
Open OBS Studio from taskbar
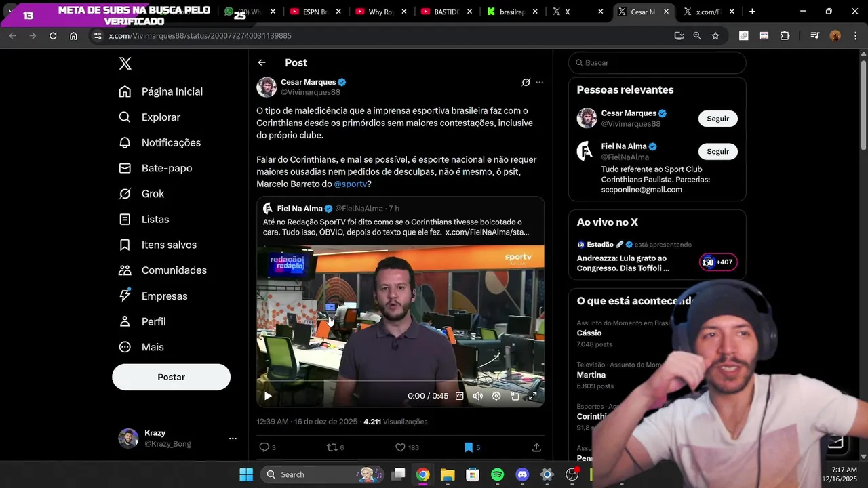[x=572, y=474]
